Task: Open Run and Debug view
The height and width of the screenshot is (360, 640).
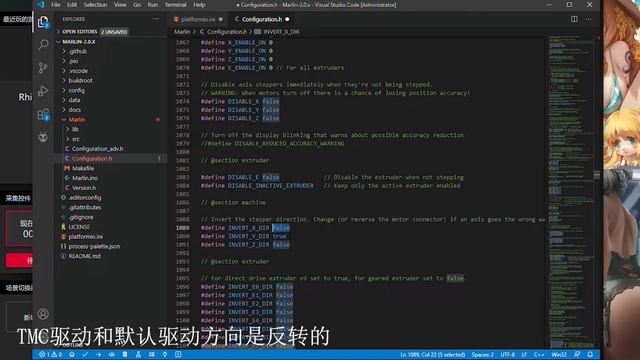Action: coord(43,91)
